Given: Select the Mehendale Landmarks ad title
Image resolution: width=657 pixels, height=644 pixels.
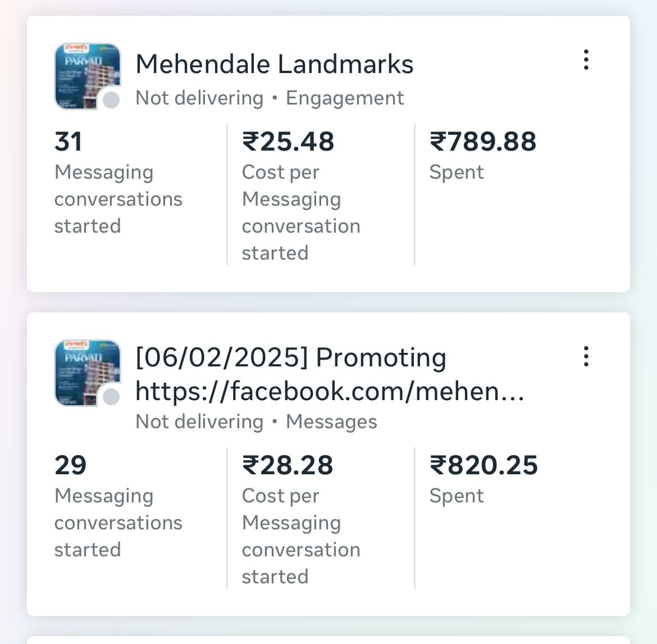Looking at the screenshot, I should tap(274, 64).
